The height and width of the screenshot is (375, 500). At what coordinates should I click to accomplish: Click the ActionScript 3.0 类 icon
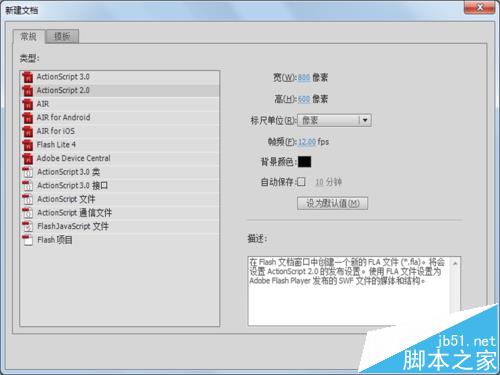28,172
